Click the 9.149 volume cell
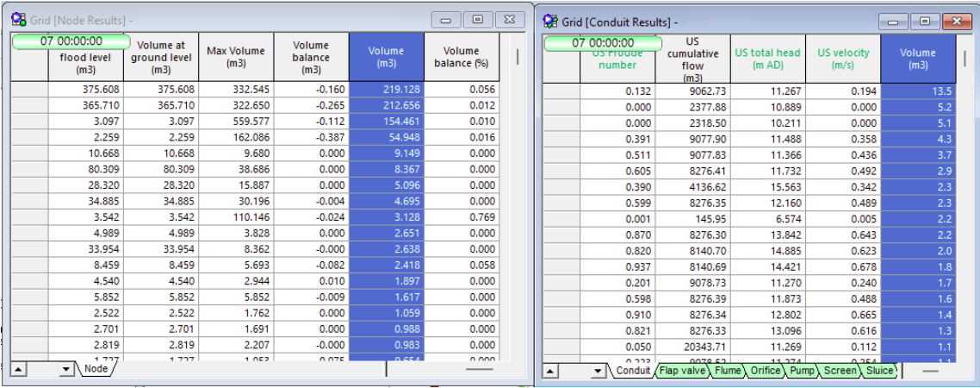This screenshot has height=388, width=980. [x=387, y=153]
